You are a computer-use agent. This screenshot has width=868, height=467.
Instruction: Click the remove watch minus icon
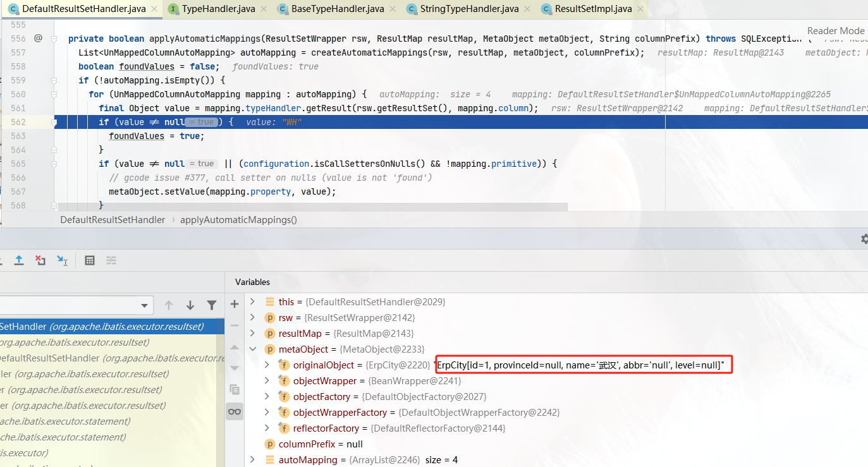click(x=235, y=325)
